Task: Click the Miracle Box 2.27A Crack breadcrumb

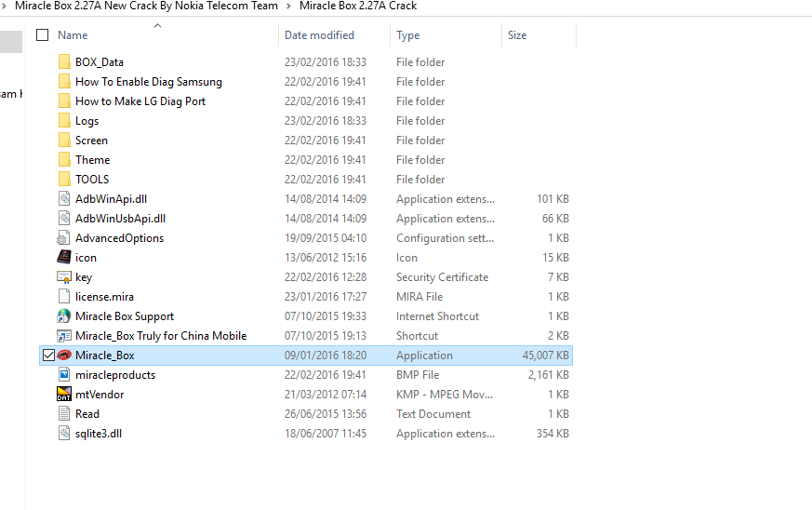Action: [x=358, y=6]
